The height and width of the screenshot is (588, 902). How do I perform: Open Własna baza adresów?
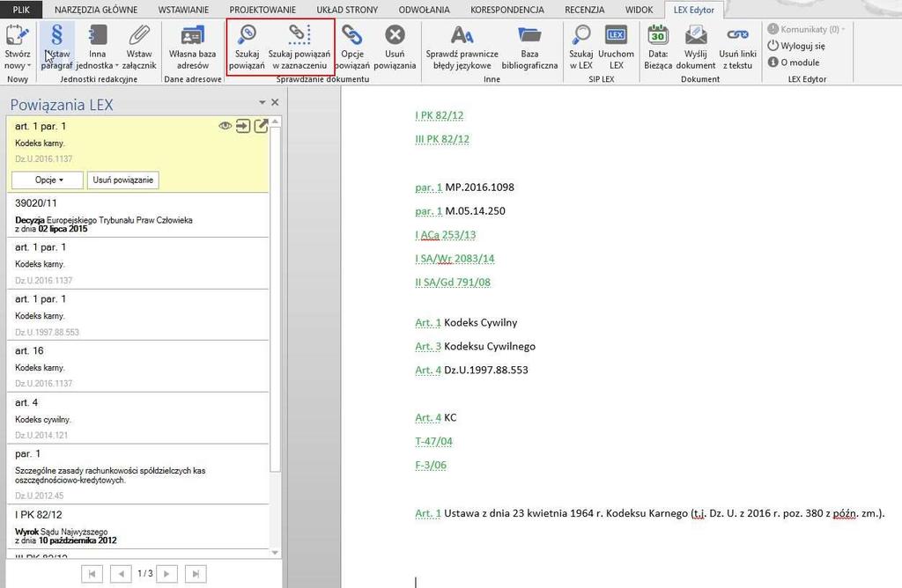coord(192,48)
